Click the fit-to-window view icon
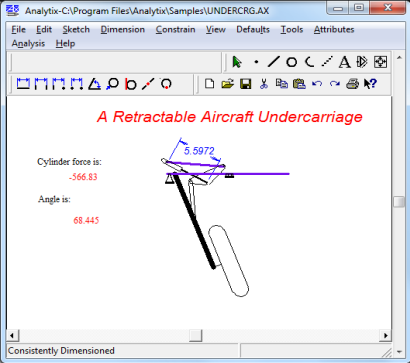410x363 pixels. [x=380, y=62]
